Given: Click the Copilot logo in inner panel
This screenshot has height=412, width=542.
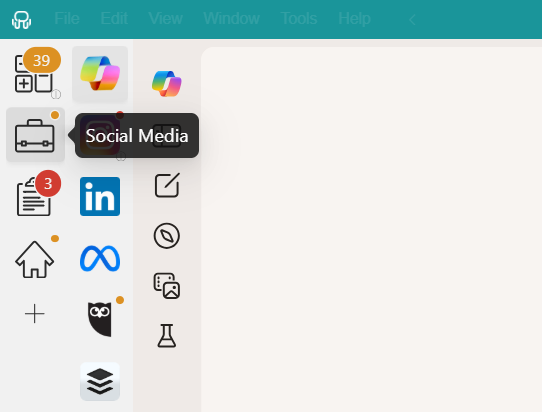Looking at the screenshot, I should click(167, 84).
